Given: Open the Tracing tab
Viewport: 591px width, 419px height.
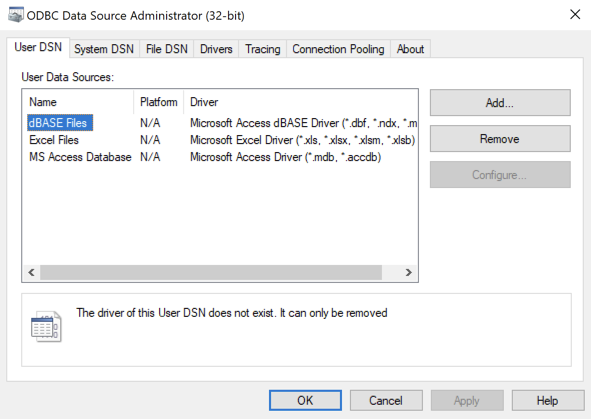Looking at the screenshot, I should (x=263, y=49).
